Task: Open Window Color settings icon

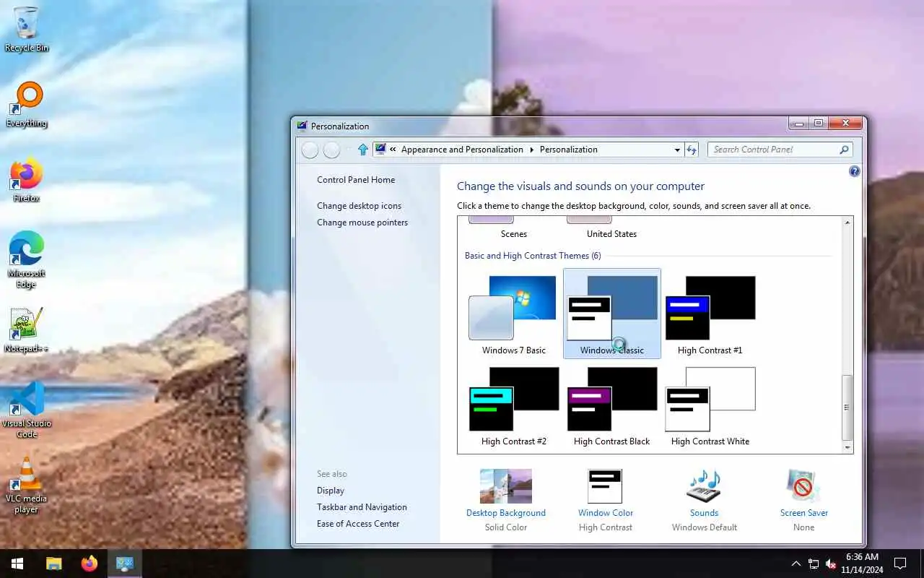Action: tap(605, 486)
